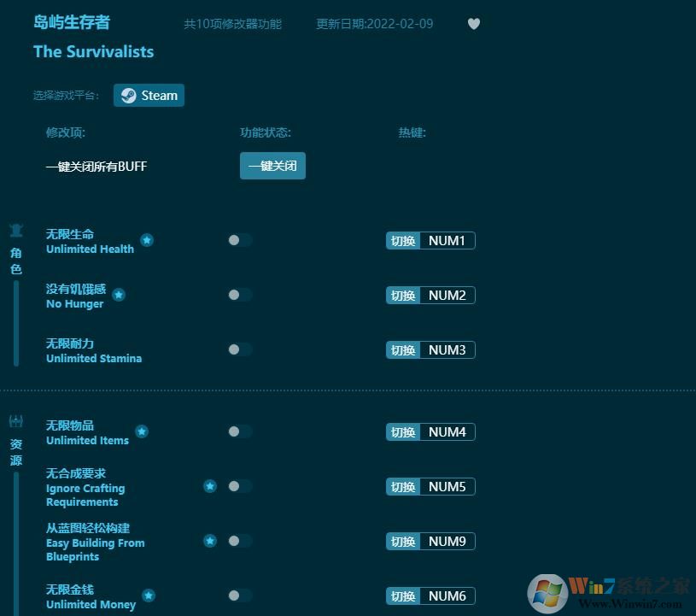Viewport: 696px width, 616px height.
Task: Click the character category icon above 角色
Action: pyautogui.click(x=16, y=231)
